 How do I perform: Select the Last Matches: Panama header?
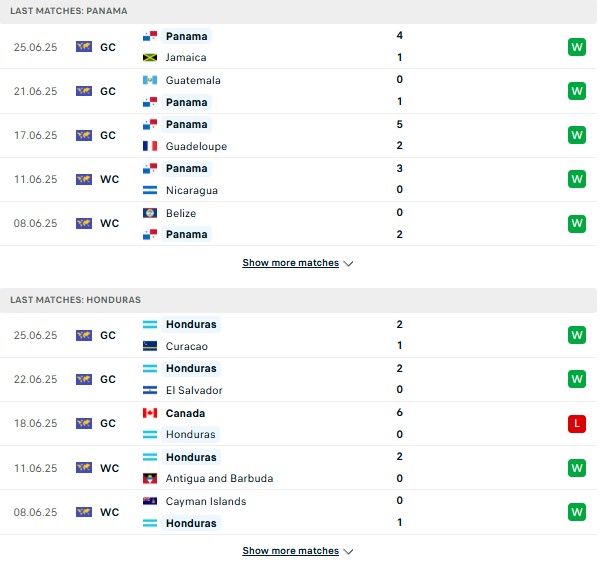click(x=69, y=11)
